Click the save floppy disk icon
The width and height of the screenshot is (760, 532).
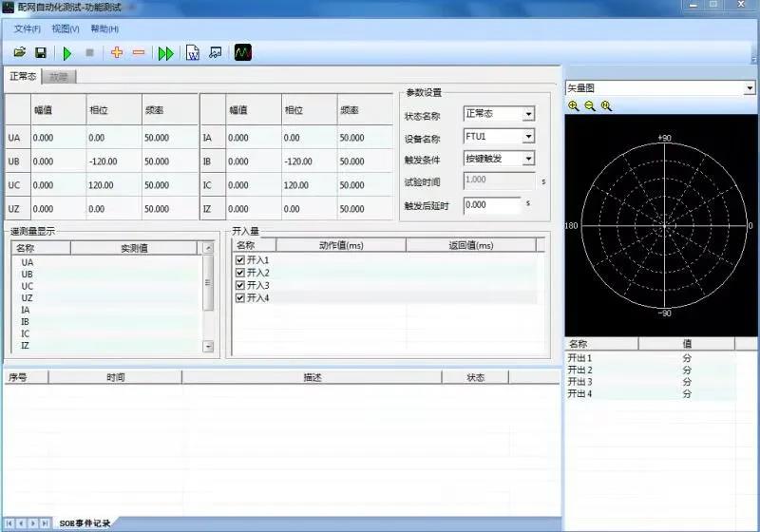point(41,53)
